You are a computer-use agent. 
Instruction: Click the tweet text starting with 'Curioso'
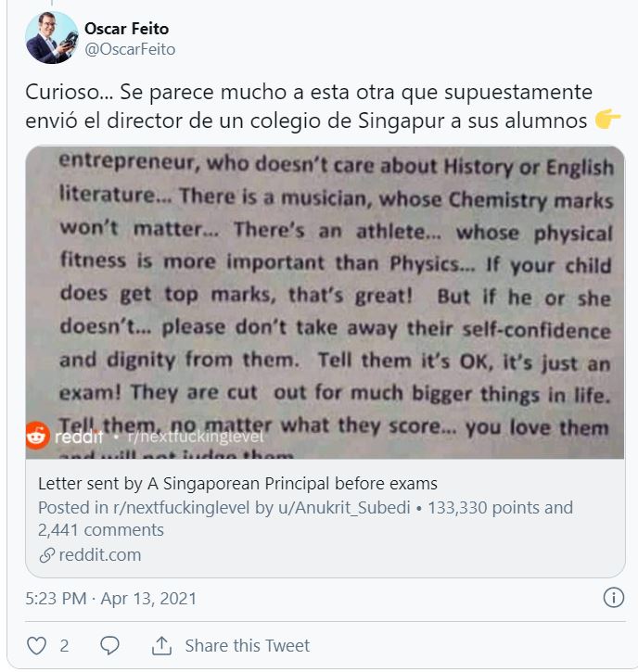tap(315, 107)
